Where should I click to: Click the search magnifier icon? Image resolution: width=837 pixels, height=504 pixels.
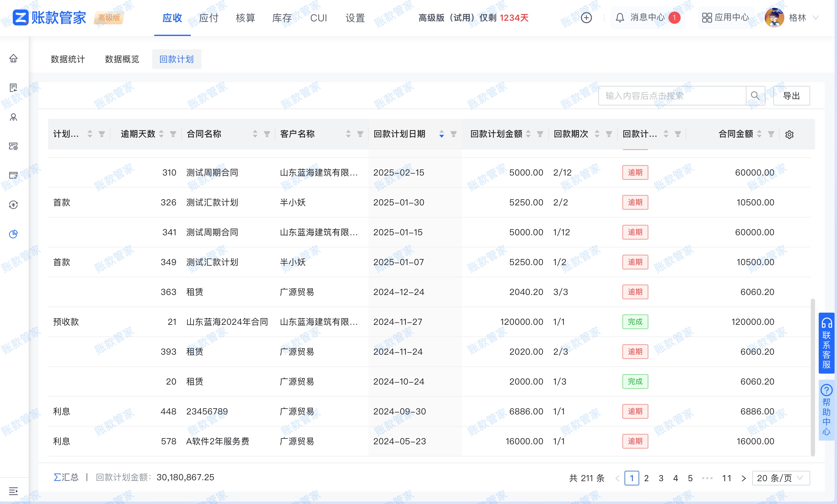pos(756,96)
